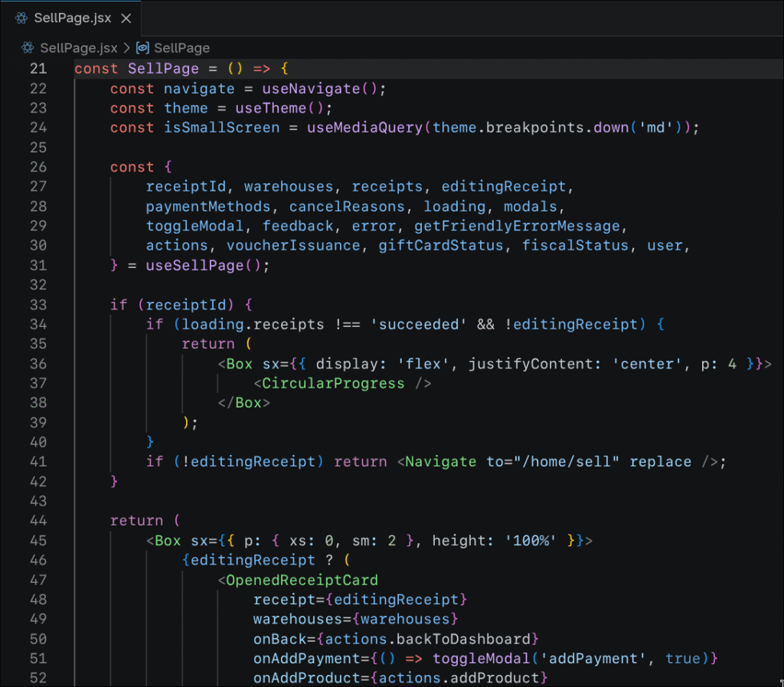
Task: Click 'useTheme' on line 23
Action: pos(271,108)
